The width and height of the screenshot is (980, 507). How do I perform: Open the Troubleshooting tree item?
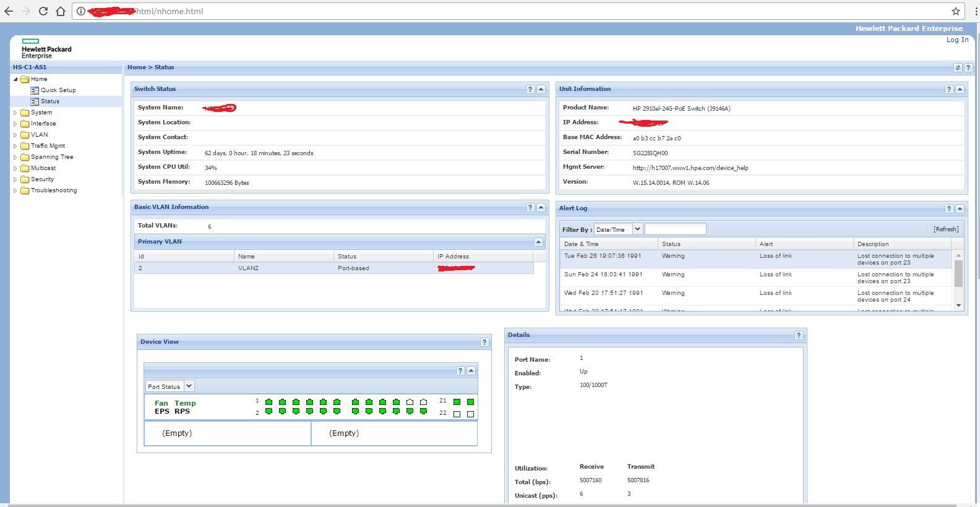[x=54, y=190]
